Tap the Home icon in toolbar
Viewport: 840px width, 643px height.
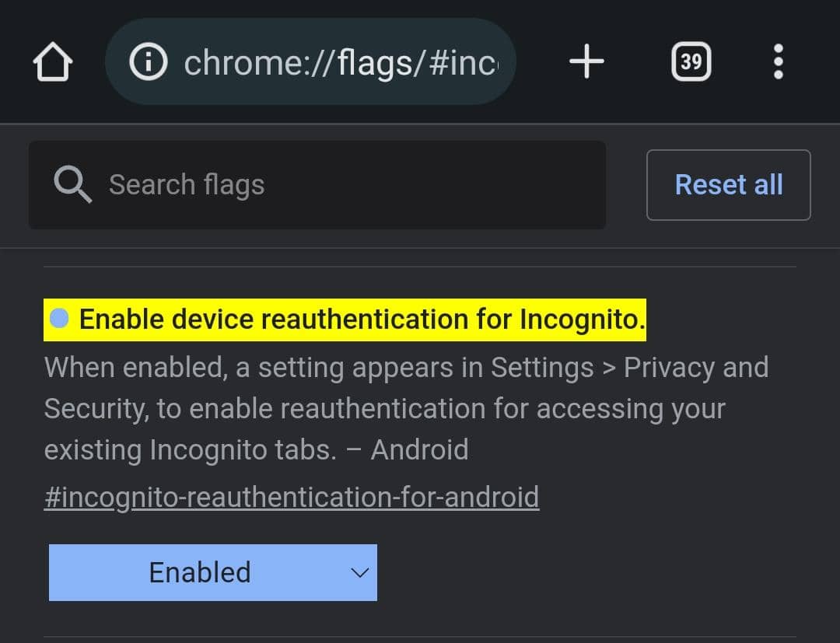(52, 62)
